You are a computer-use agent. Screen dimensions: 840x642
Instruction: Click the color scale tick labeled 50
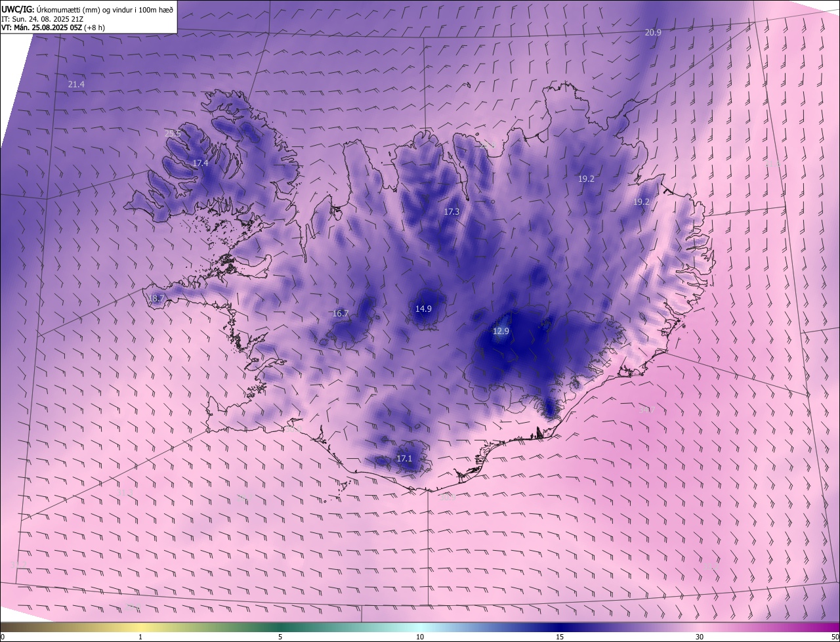[835, 637]
